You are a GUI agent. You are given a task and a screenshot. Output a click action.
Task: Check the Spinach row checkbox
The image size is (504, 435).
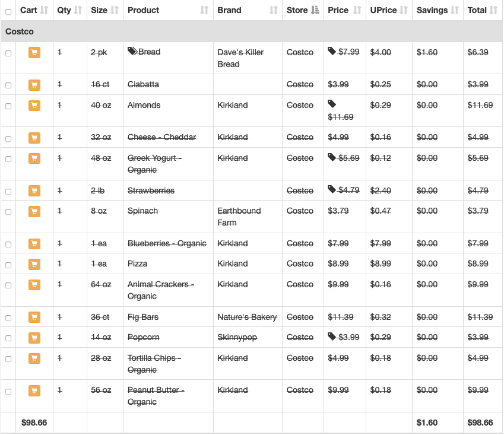click(8, 212)
